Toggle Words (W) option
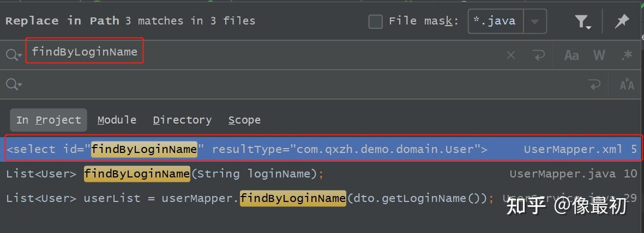 pyautogui.click(x=599, y=55)
